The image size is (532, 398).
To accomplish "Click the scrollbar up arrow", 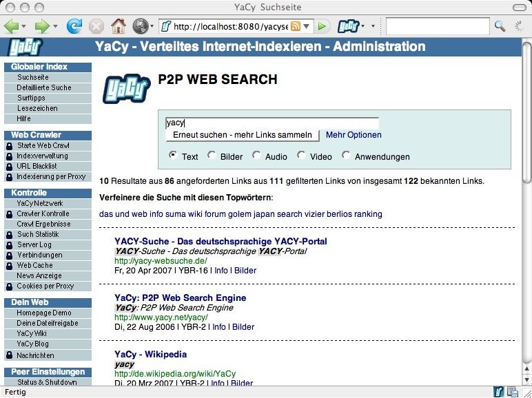I will tap(526, 368).
